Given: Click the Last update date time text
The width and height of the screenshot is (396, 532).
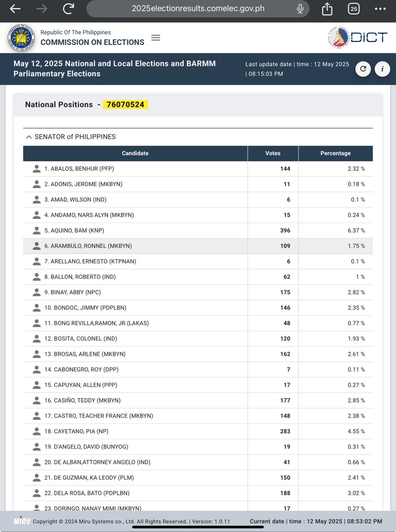Looking at the screenshot, I should [297, 69].
